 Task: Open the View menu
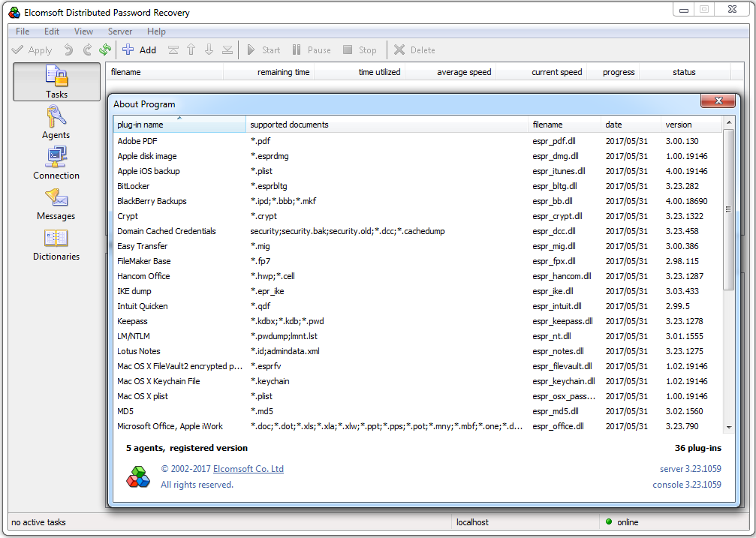[83, 32]
